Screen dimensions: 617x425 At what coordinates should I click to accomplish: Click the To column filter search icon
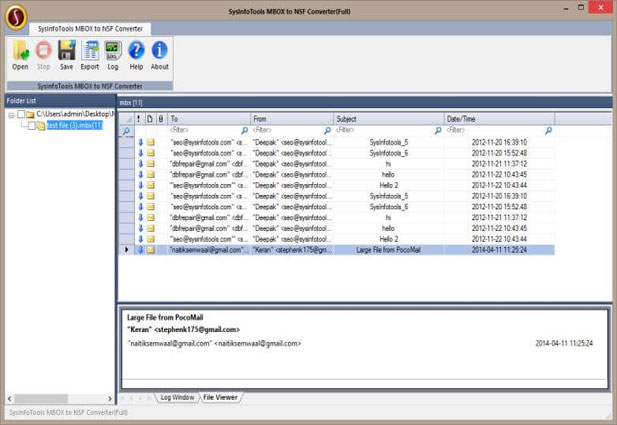244,130
